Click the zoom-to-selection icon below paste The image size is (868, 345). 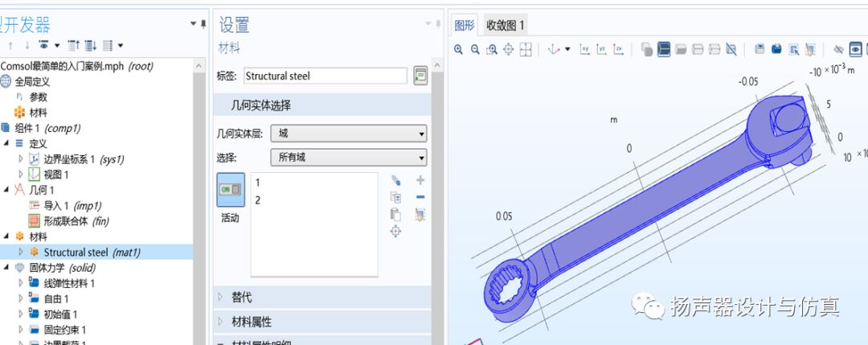pyautogui.click(x=395, y=232)
